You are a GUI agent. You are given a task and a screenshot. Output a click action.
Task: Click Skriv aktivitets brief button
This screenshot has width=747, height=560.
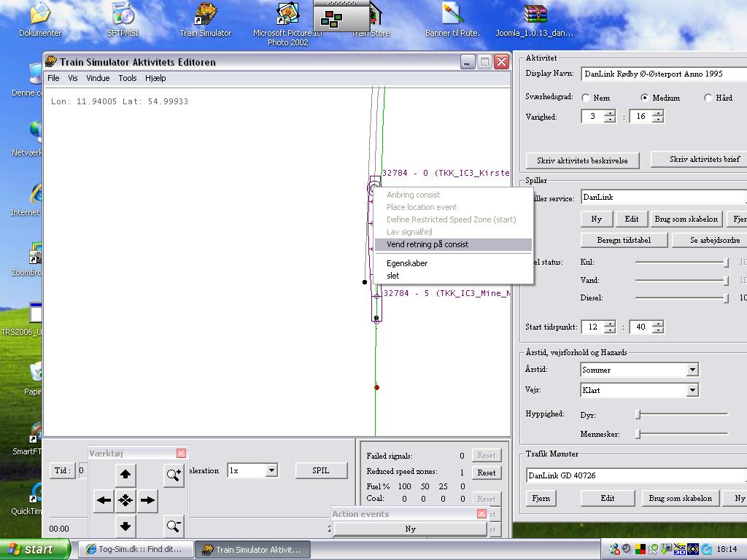coord(699,160)
